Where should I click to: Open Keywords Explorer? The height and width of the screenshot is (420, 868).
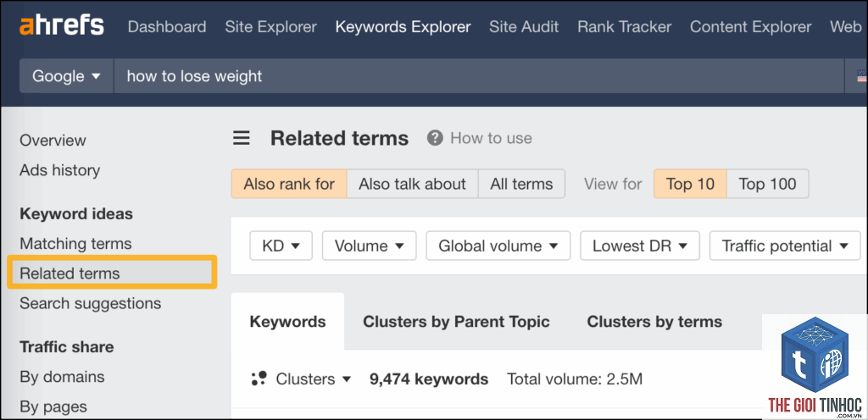[403, 26]
